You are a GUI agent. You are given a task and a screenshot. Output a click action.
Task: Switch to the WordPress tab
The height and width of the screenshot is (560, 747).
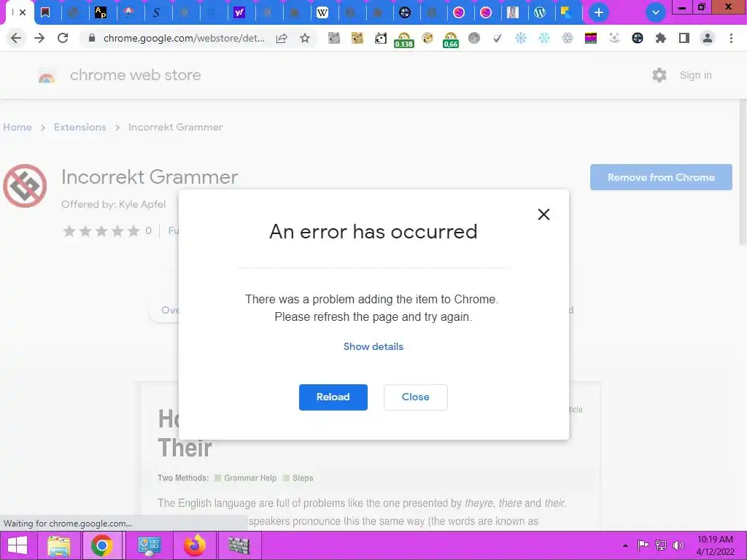pos(540,13)
